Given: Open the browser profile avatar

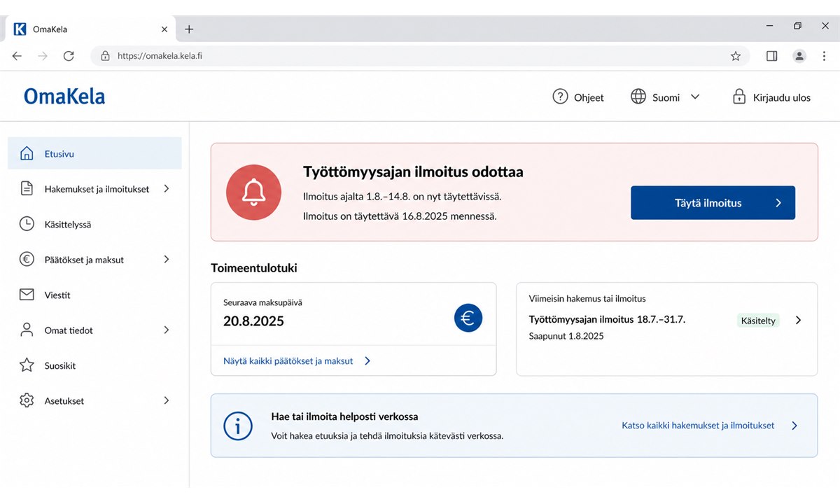Looking at the screenshot, I should 799,56.
